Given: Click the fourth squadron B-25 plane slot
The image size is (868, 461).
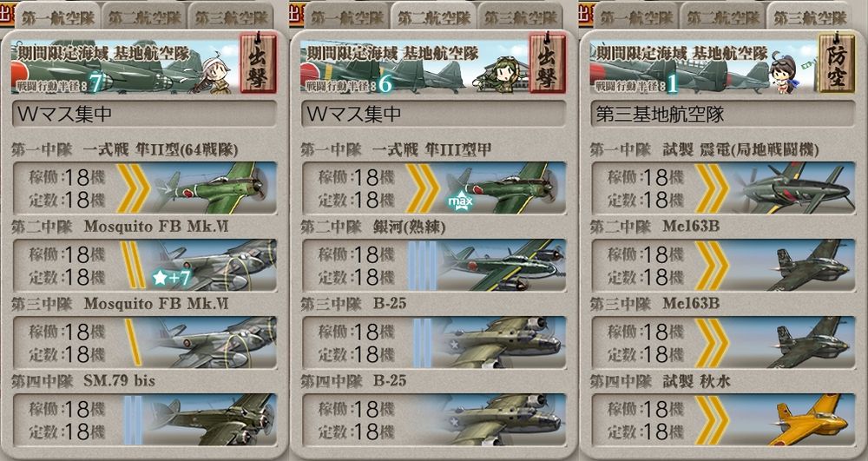Looking at the screenshot, I should [x=434, y=420].
